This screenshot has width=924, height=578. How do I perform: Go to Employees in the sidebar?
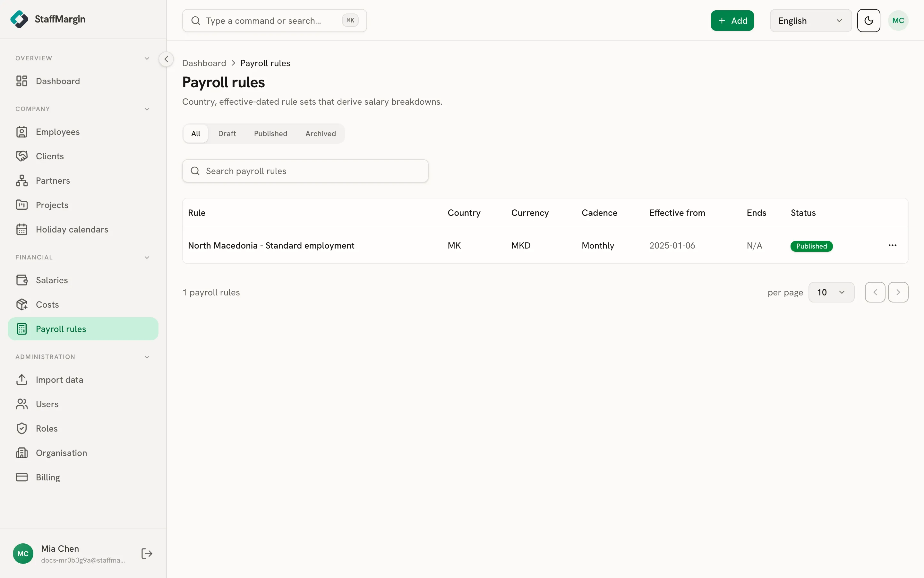click(x=83, y=132)
